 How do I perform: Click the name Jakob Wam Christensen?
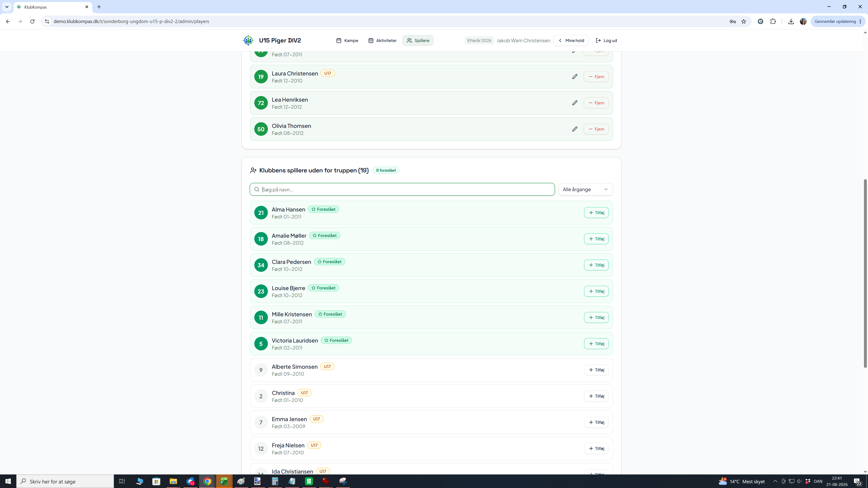(x=523, y=40)
